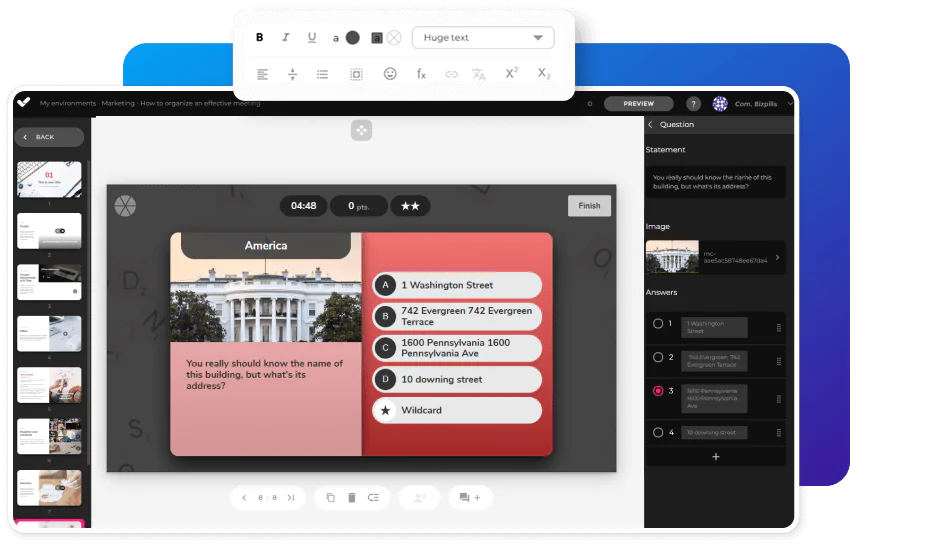The width and height of the screenshot is (949, 549).
Task: Expand the image file options chevron
Action: [778, 258]
